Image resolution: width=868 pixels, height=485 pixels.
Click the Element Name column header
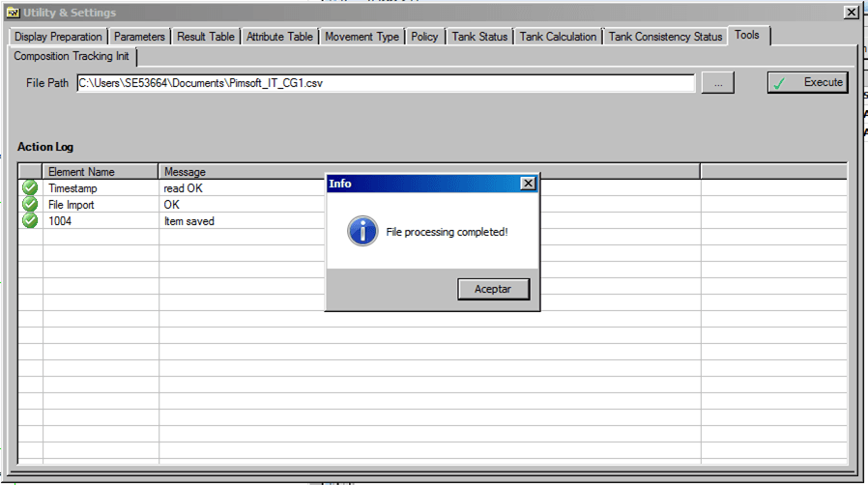(x=101, y=171)
